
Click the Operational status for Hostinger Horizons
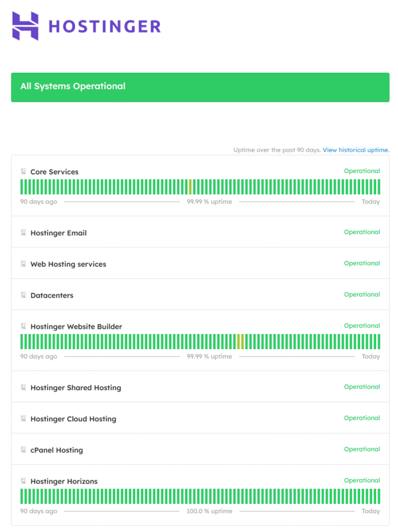pyautogui.click(x=362, y=481)
